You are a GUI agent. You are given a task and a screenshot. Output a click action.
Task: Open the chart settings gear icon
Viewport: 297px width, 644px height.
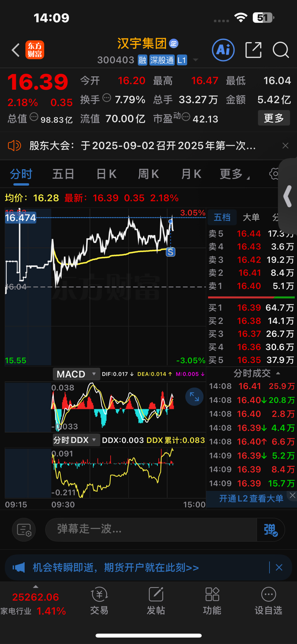[x=274, y=174]
